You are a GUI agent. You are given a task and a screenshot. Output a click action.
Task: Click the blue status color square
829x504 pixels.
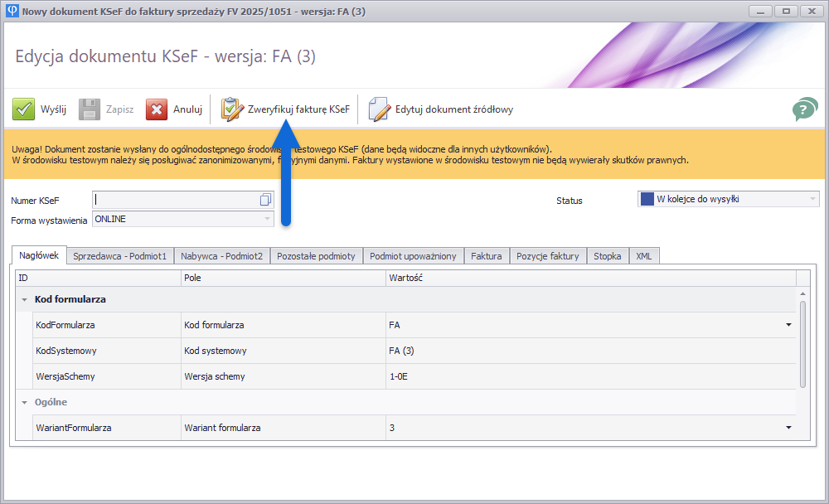[x=647, y=199]
